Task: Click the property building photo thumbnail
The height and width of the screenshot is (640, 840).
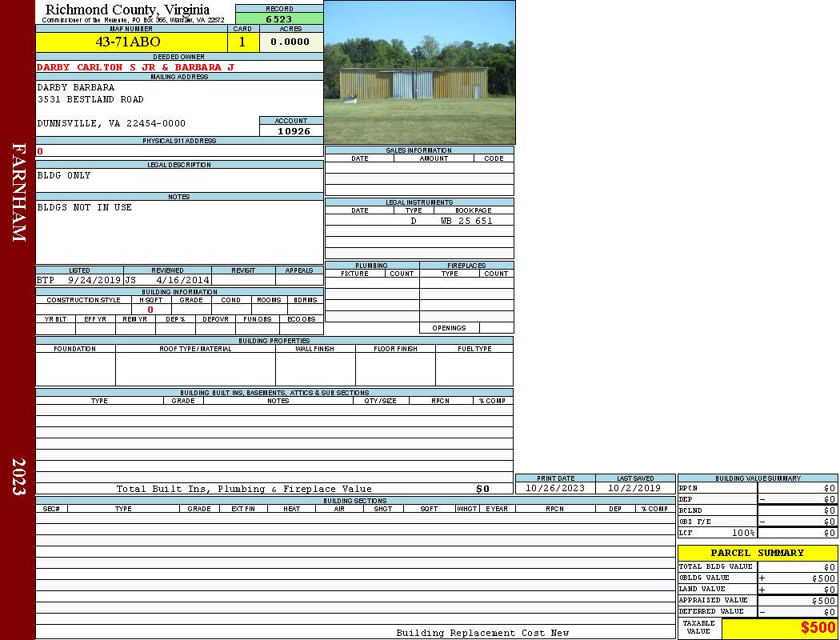Action: click(419, 72)
